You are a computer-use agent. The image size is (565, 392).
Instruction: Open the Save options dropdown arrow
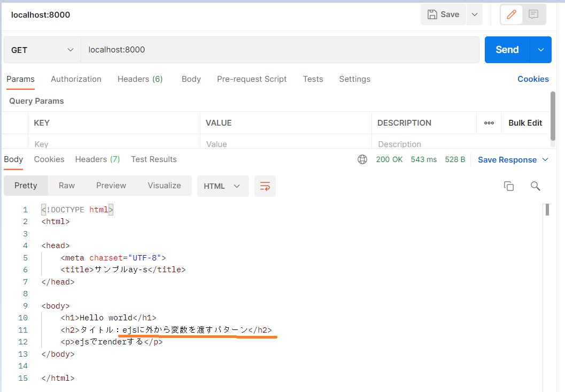coord(475,14)
